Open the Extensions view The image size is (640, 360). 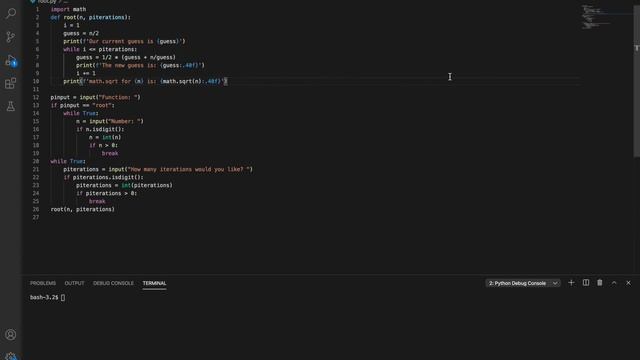coord(11,84)
